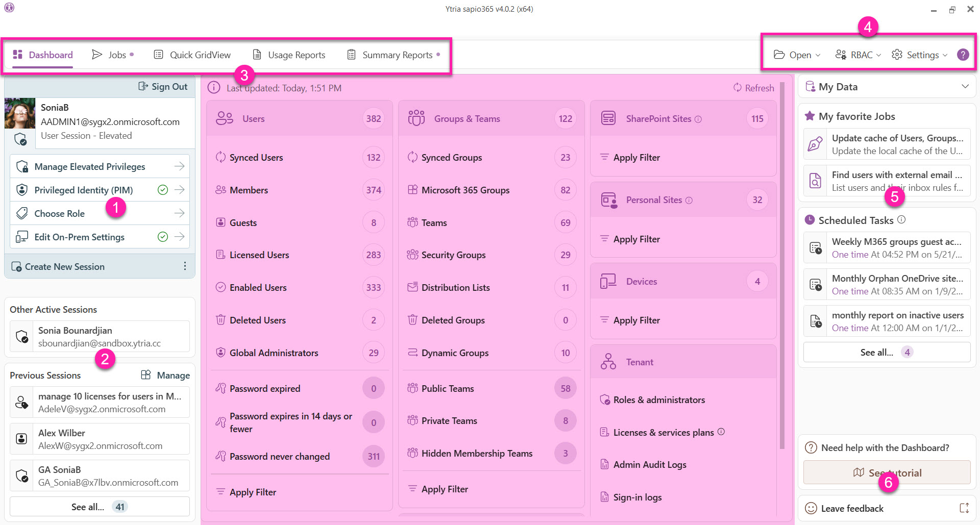Click the green check on Edit On-Prem Settings

[x=163, y=237]
